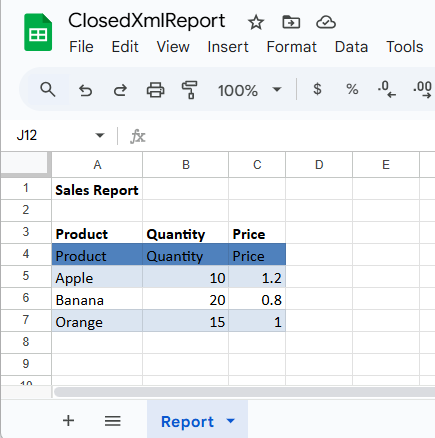Select the Banana quantity cell showing 20
The width and height of the screenshot is (435, 438).
click(x=186, y=299)
